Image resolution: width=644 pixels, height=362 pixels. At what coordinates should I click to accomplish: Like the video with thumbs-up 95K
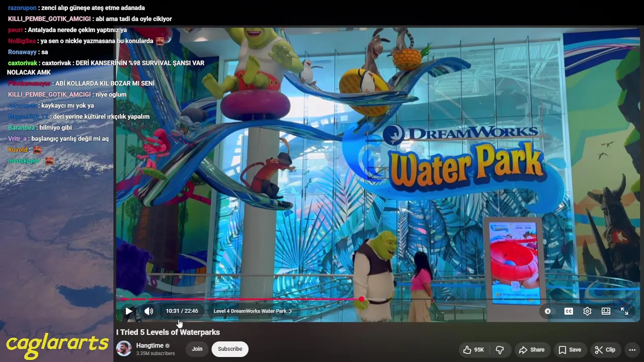[474, 349]
